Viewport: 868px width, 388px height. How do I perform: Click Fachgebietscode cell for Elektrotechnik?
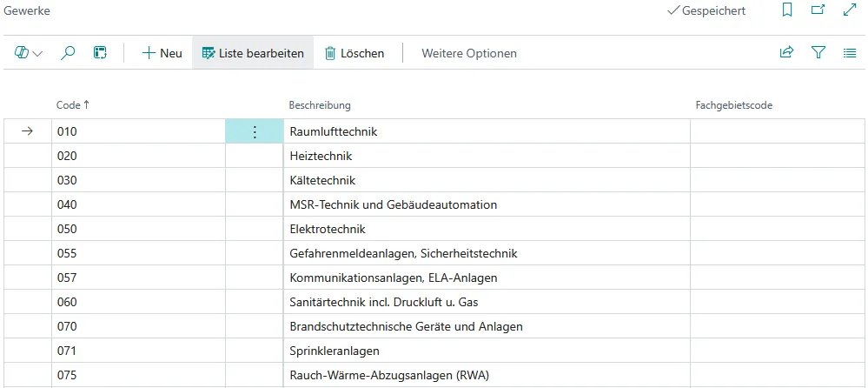pos(778,229)
